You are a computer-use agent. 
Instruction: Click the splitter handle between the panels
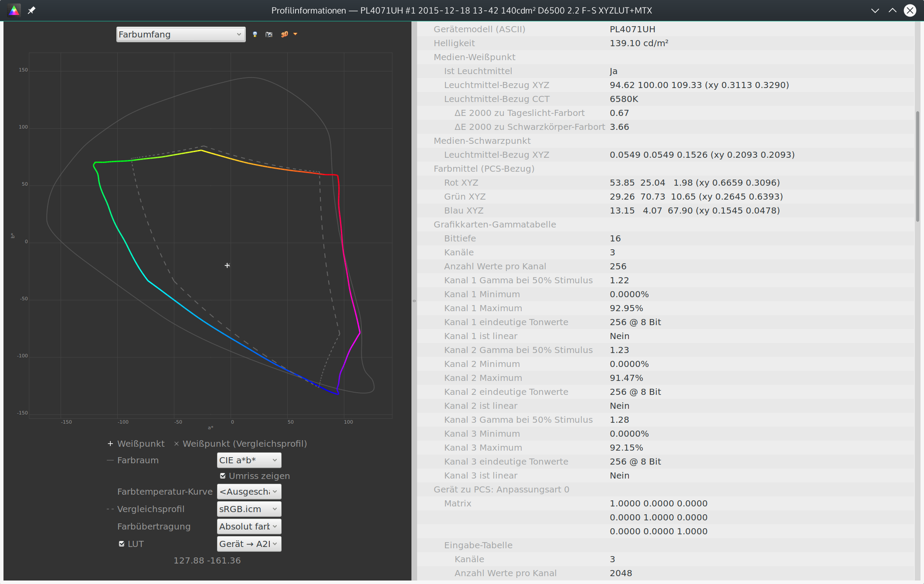414,301
